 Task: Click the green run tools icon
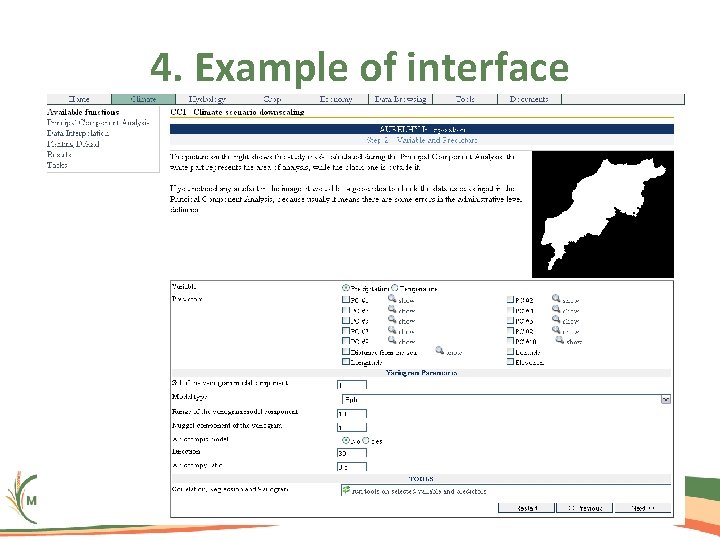(346, 490)
